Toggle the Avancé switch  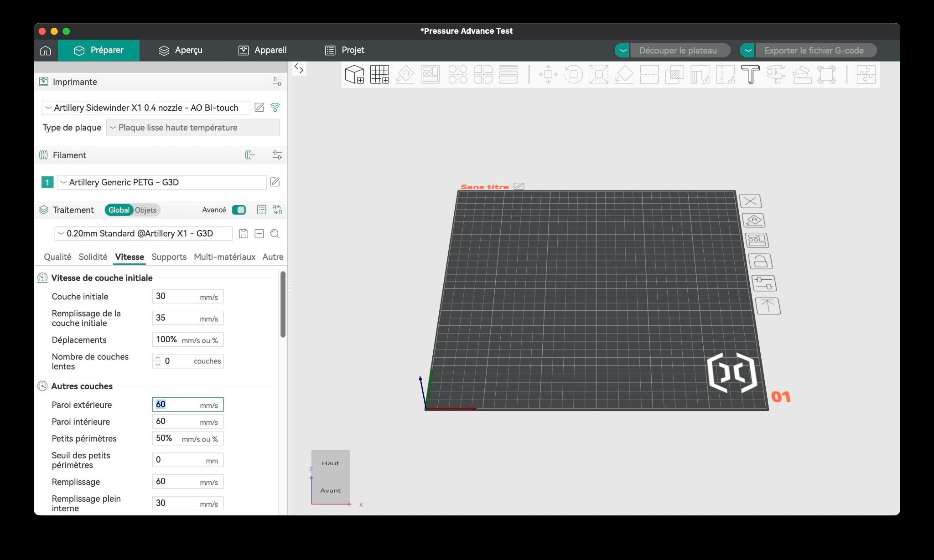click(x=239, y=210)
